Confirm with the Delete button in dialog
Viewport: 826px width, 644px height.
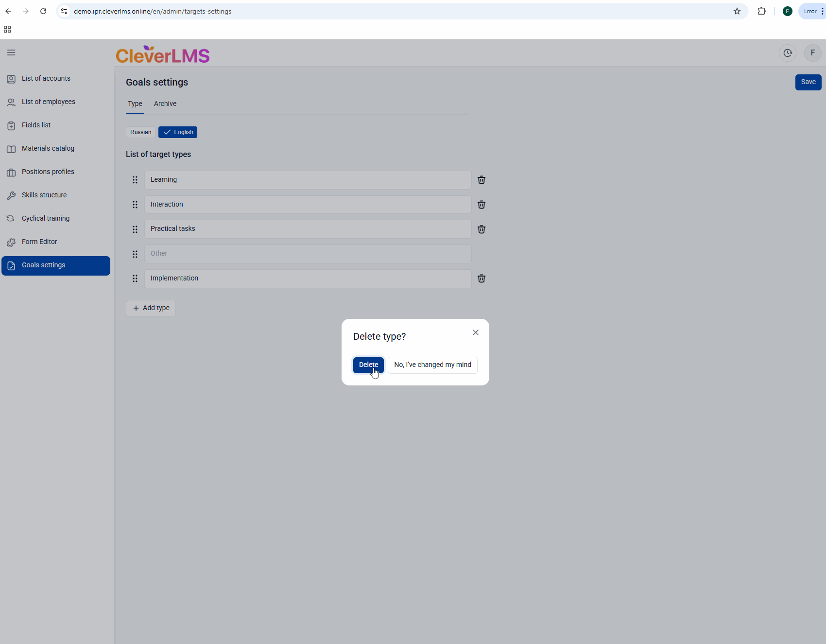[368, 365]
